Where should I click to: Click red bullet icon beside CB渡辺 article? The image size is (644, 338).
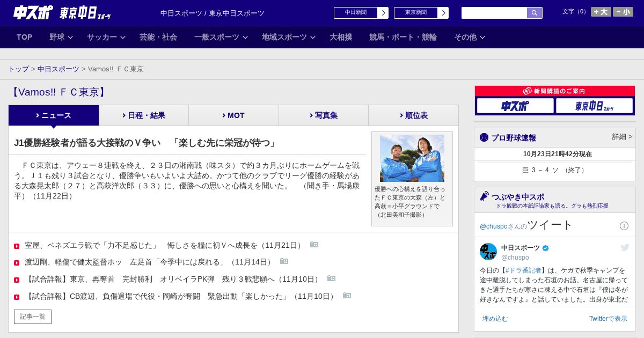tap(17, 297)
